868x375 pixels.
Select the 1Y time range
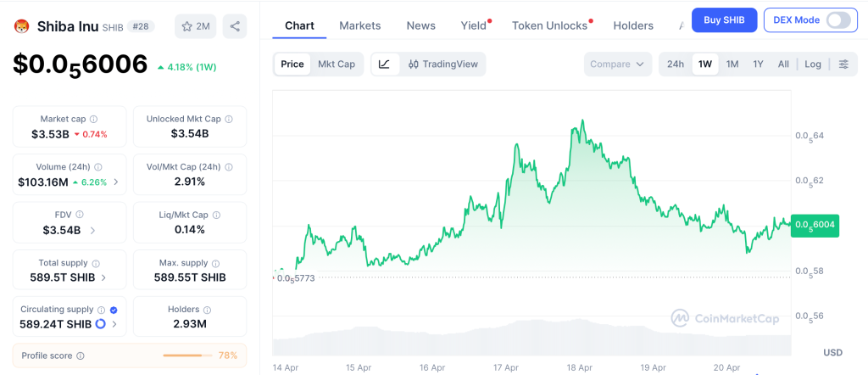tap(758, 64)
